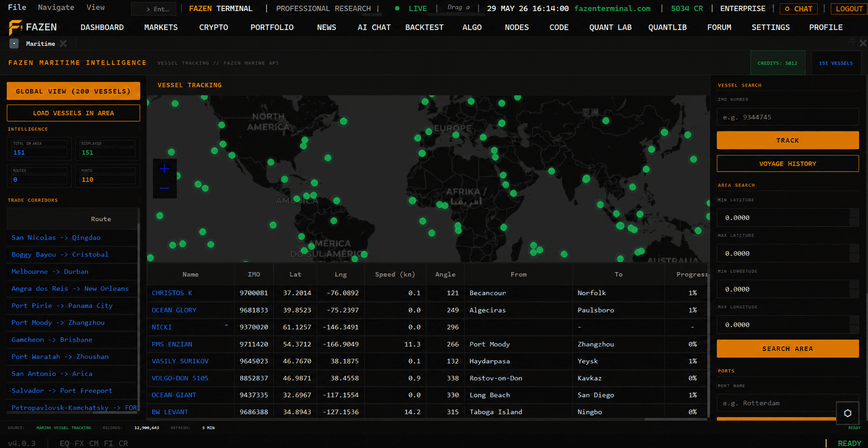Go to the Backtest section

pyautogui.click(x=424, y=27)
